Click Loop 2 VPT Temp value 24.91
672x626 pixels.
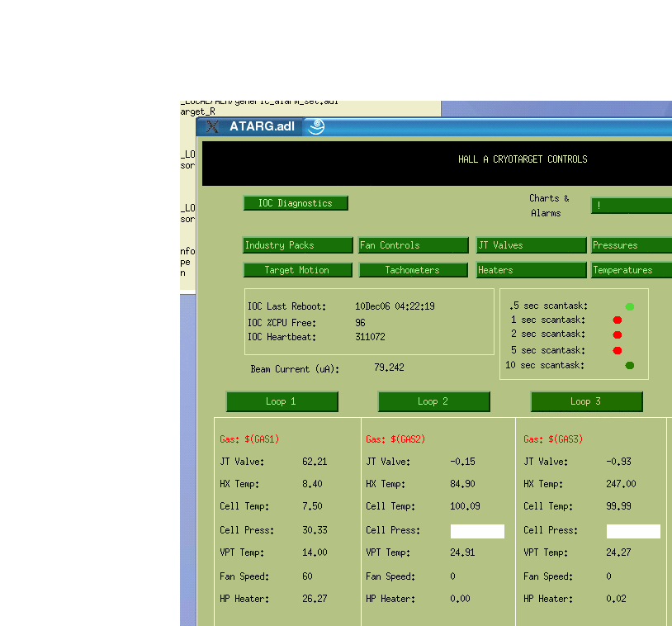462,552
